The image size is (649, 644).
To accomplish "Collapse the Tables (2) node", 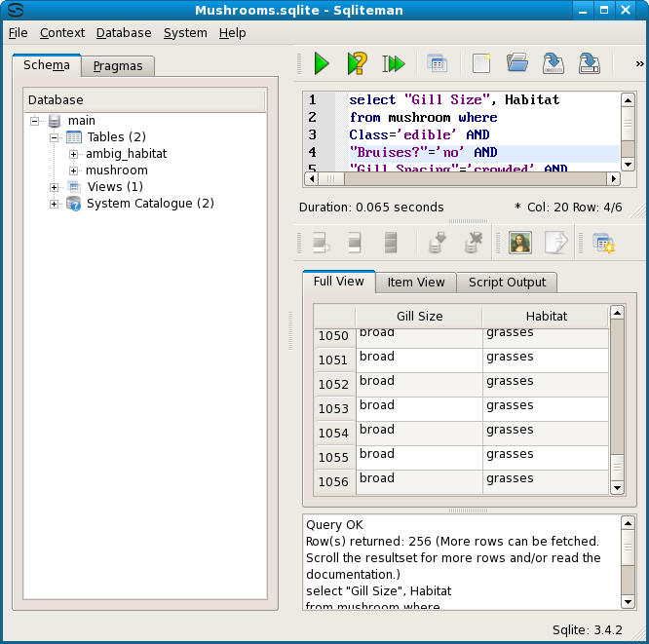I will (x=55, y=137).
